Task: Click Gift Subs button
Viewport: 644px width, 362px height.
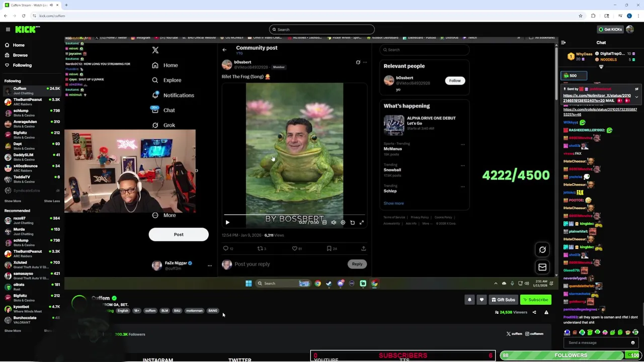Action: coord(503,300)
